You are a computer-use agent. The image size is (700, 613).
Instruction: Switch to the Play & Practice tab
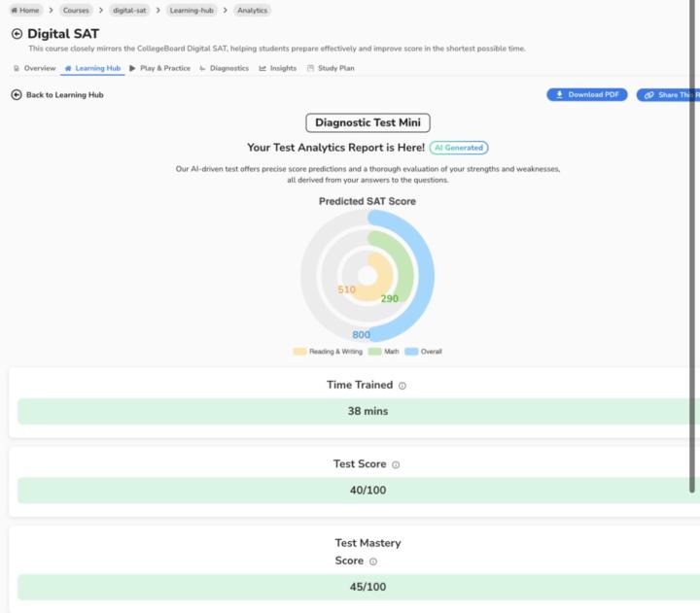(159, 68)
